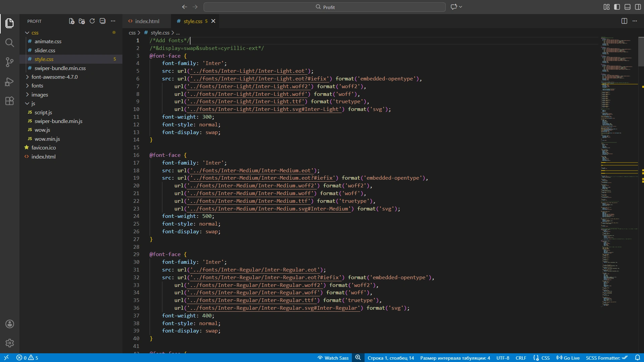This screenshot has width=644, height=362.
Task: Expand the font-awesome-4.7.0 folder
Action: click(x=54, y=77)
